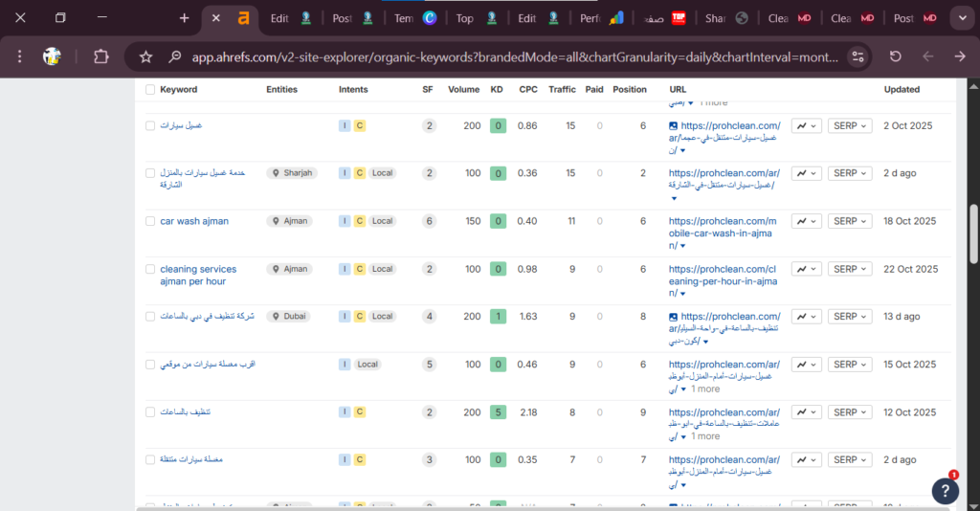The width and height of the screenshot is (980, 511).
Task: Click the browser back arrow
Action: pos(927,56)
